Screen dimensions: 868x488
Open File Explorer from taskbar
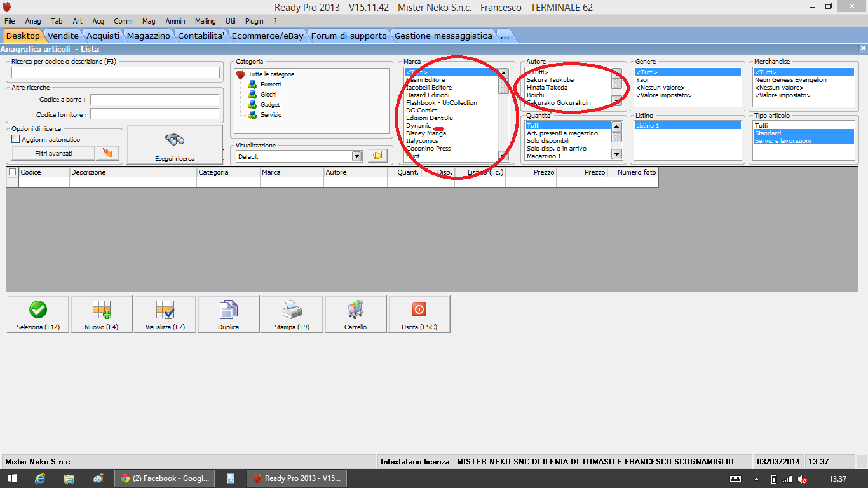coord(69,478)
